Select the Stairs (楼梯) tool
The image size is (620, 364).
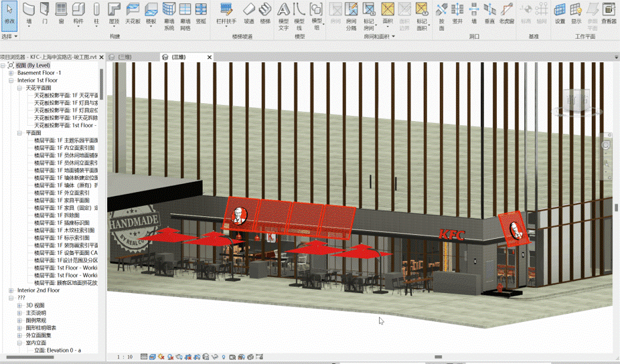point(265,12)
